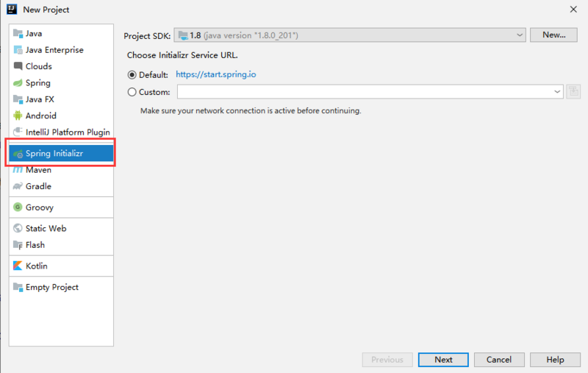
Task: Click the Android robot icon
Action: point(18,116)
